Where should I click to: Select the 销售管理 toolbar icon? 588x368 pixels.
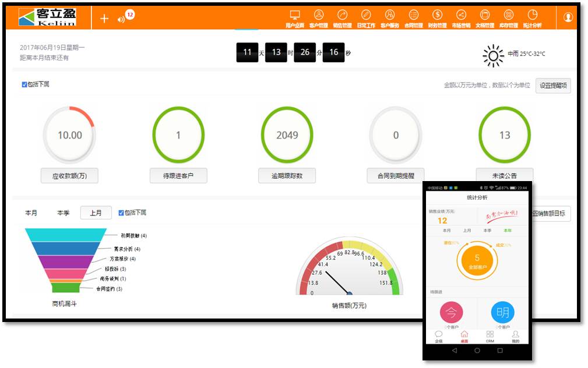pos(341,16)
